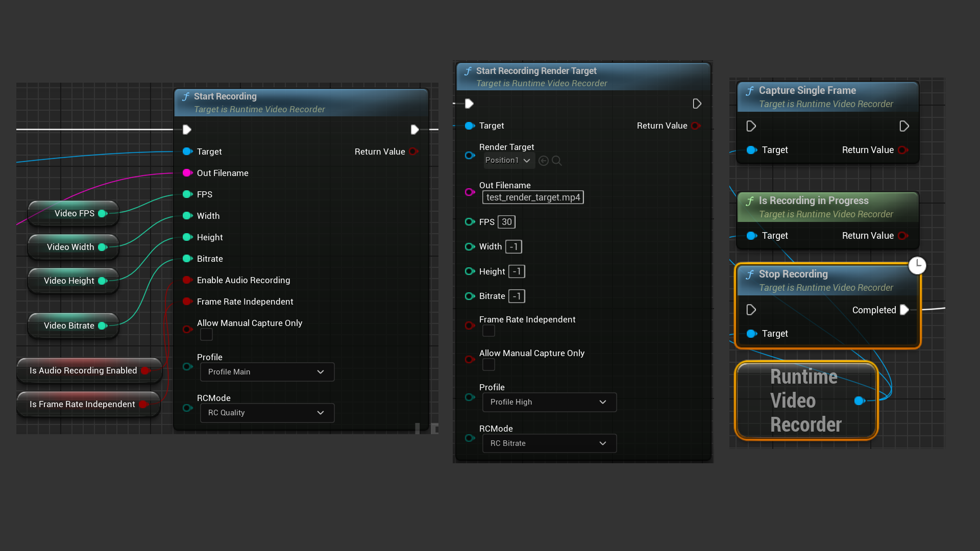Click the Out Filename magenta pin on Start Recording

pos(187,173)
